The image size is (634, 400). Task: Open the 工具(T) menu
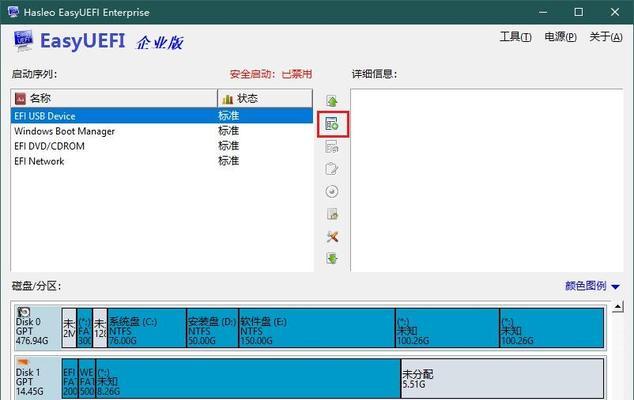pos(516,37)
